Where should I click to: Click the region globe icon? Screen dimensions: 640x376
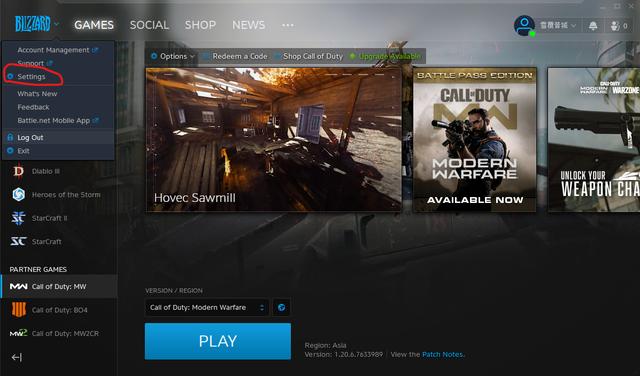(x=281, y=307)
